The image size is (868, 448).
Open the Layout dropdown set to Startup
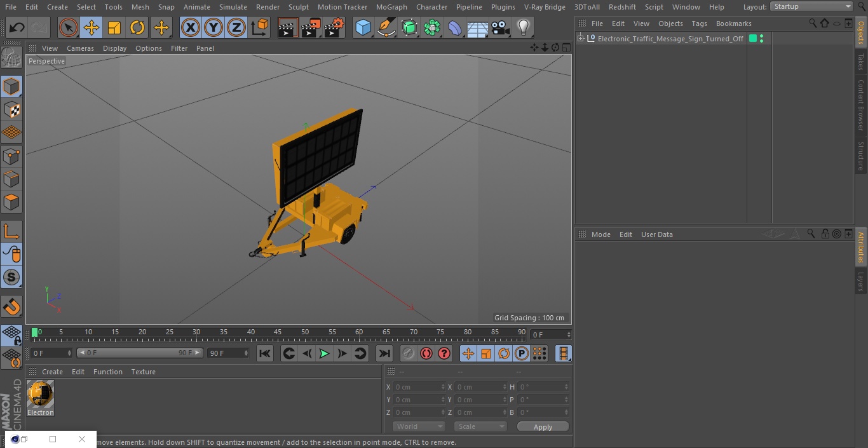pyautogui.click(x=812, y=6)
